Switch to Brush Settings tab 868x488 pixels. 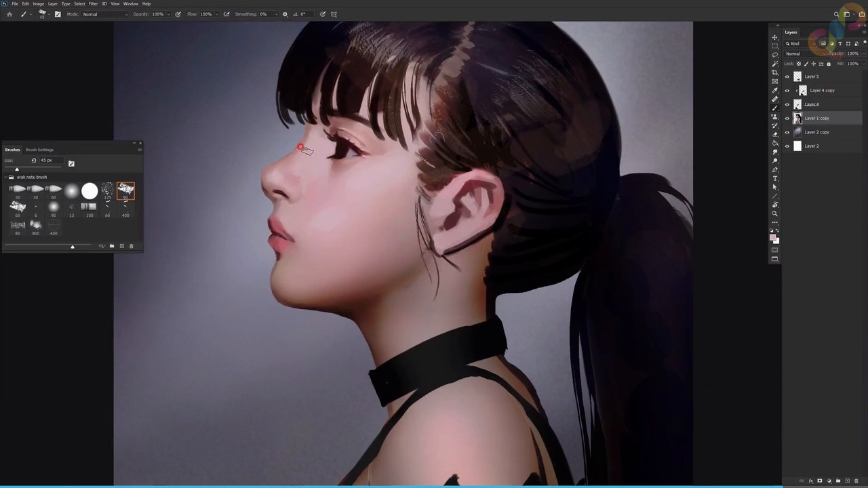tap(39, 150)
